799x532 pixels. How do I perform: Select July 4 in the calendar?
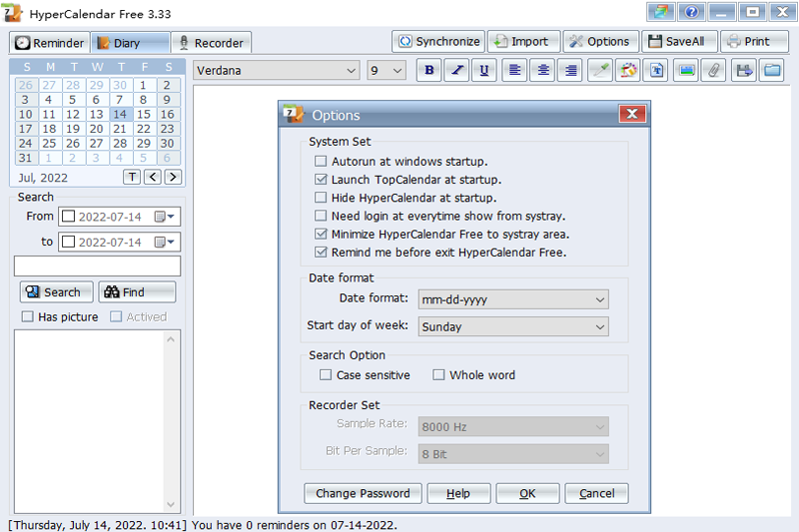[x=49, y=99]
